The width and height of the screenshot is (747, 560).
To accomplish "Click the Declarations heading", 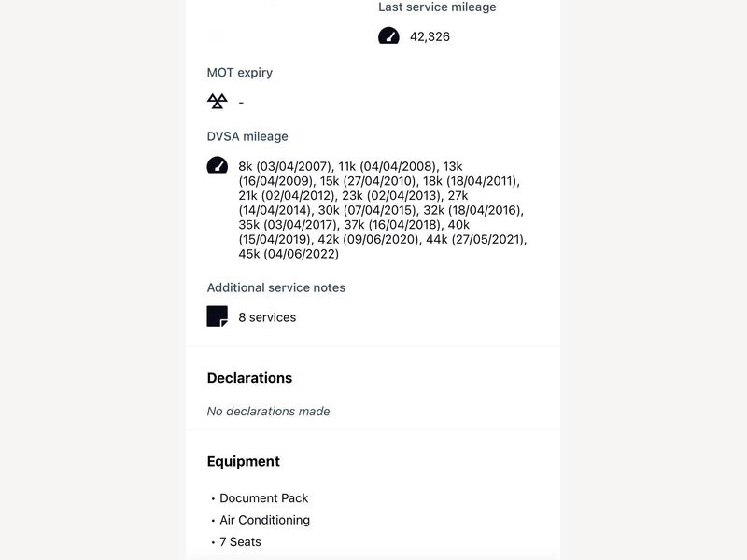I will point(249,378).
